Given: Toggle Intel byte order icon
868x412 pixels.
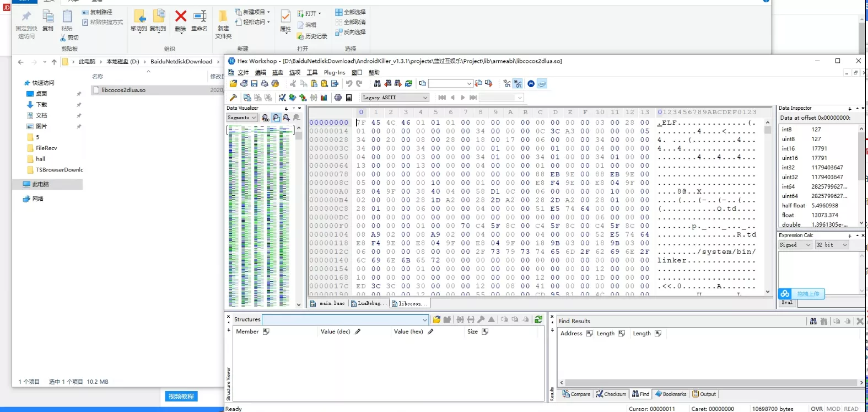Looking at the screenshot, I should click(542, 83).
